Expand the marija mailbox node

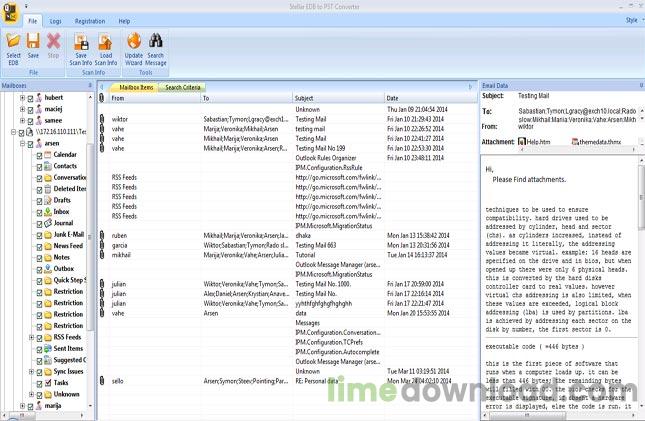23,406
